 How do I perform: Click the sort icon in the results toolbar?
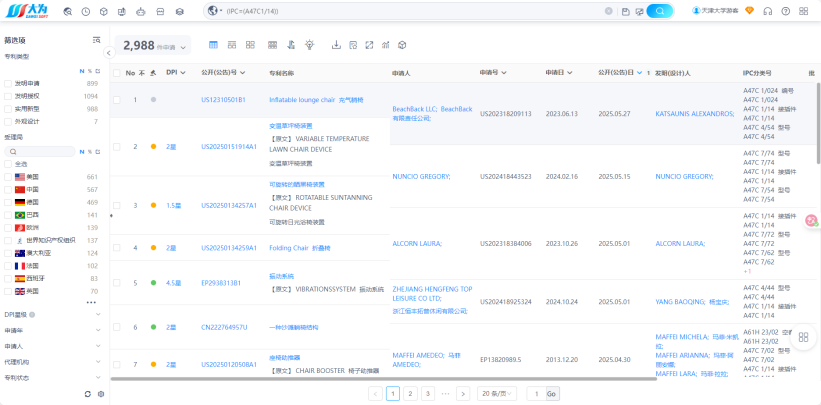coord(291,45)
